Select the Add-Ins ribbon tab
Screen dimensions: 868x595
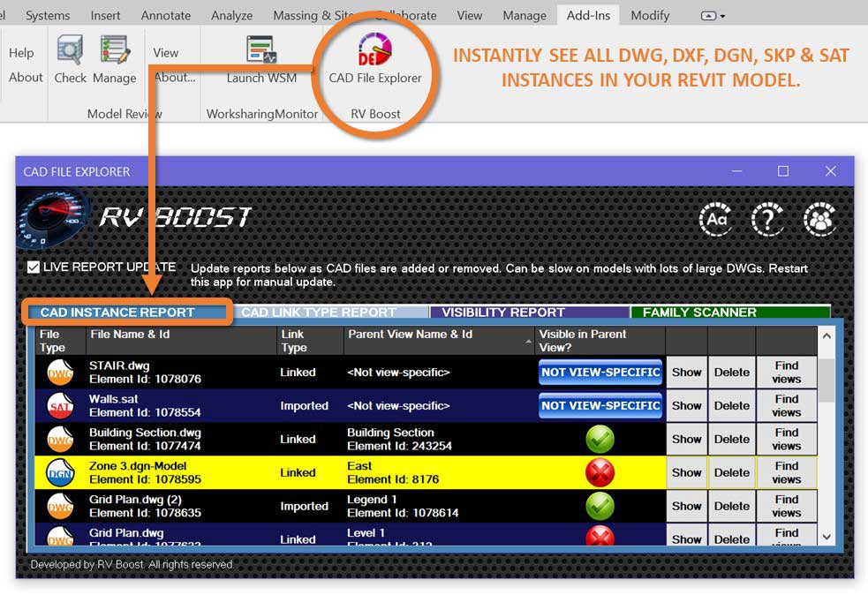tap(588, 16)
